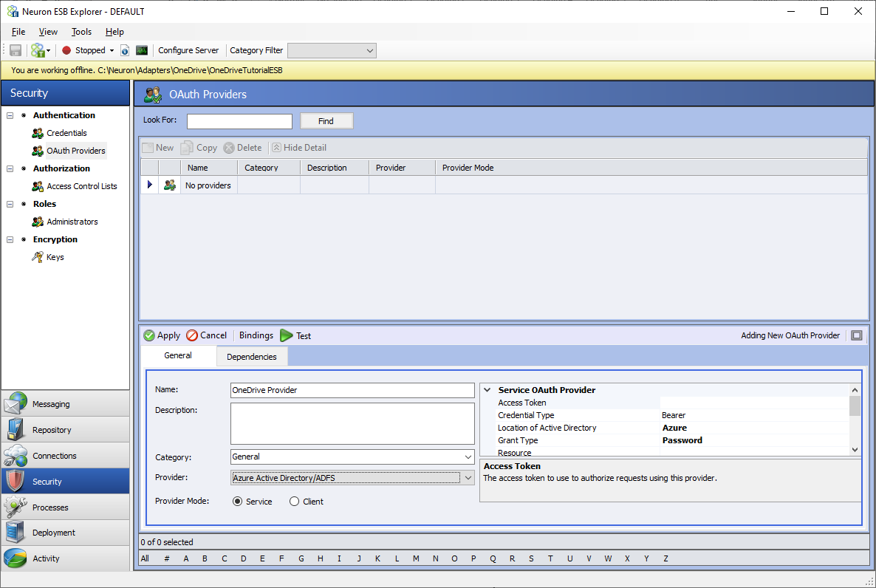Click the New provider icon
876x588 pixels.
[x=148, y=148]
